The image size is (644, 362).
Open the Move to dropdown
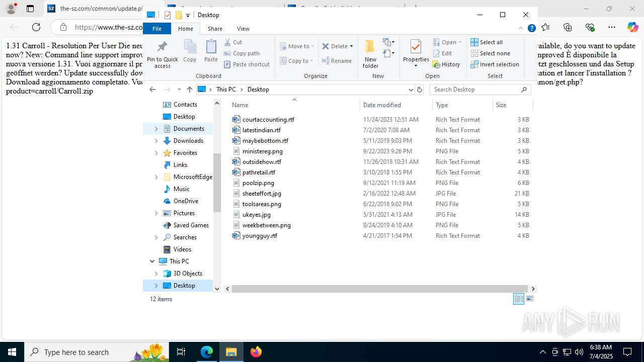(x=297, y=46)
